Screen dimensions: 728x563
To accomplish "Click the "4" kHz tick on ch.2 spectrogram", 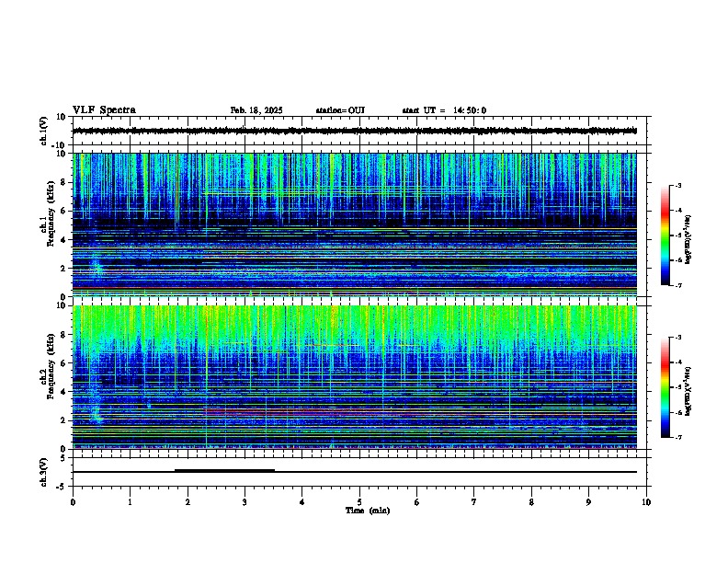I will click(64, 392).
